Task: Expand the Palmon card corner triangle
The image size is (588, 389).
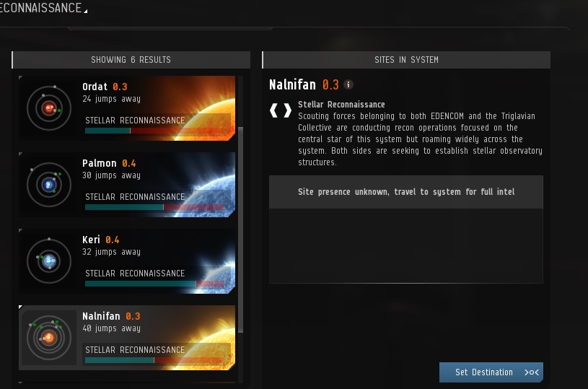Action: [21, 154]
